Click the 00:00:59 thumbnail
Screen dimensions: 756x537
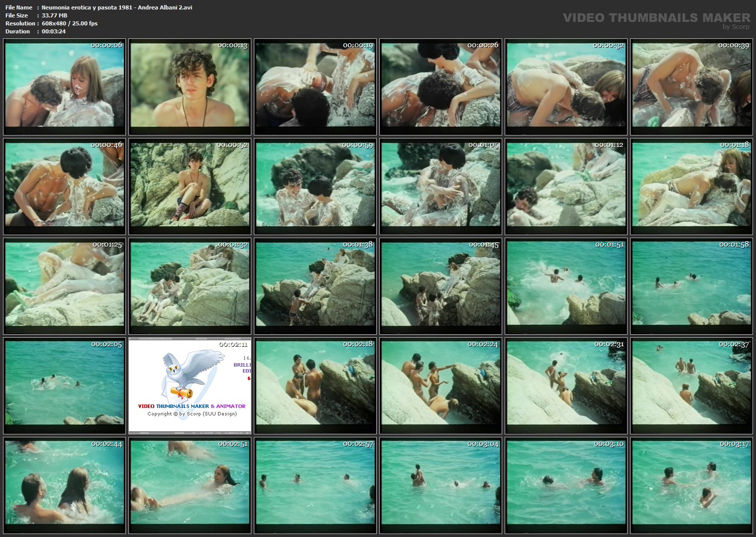pos(316,187)
